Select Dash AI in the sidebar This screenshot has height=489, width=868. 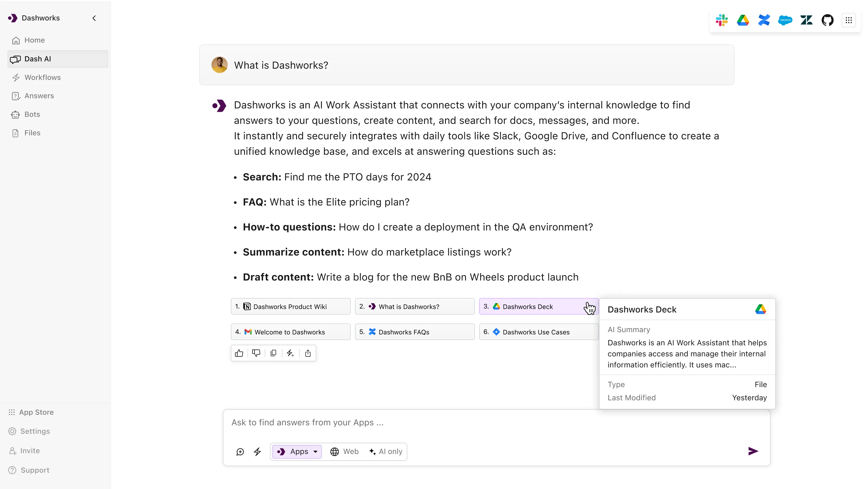pyautogui.click(x=58, y=59)
